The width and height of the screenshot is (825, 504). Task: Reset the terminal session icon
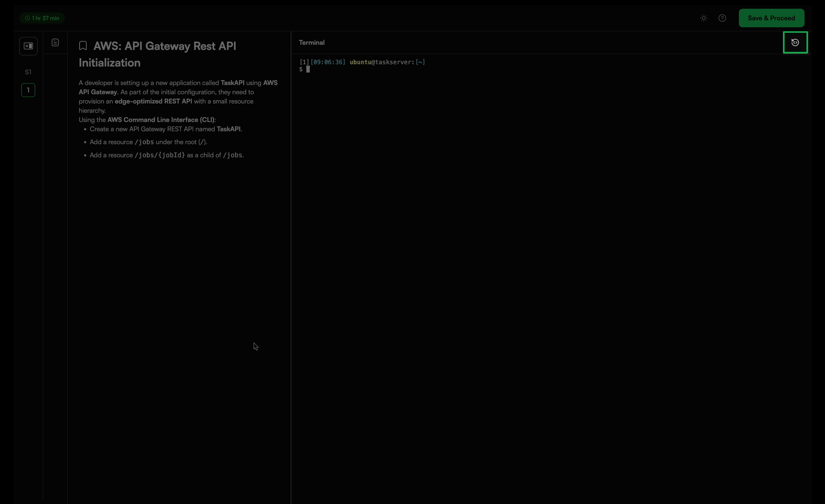pyautogui.click(x=795, y=43)
